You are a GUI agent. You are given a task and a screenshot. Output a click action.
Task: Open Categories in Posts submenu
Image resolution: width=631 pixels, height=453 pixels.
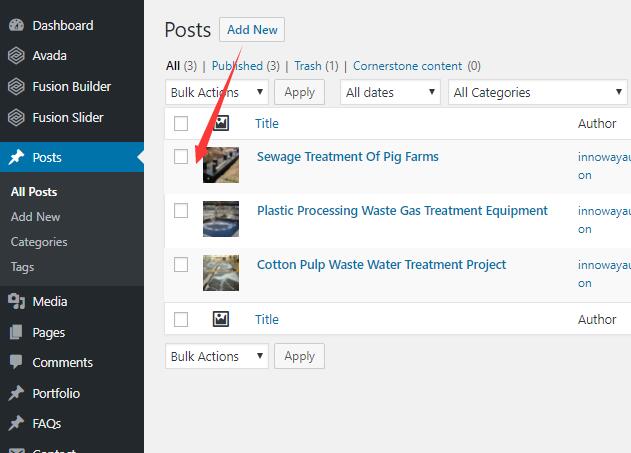pos(39,242)
